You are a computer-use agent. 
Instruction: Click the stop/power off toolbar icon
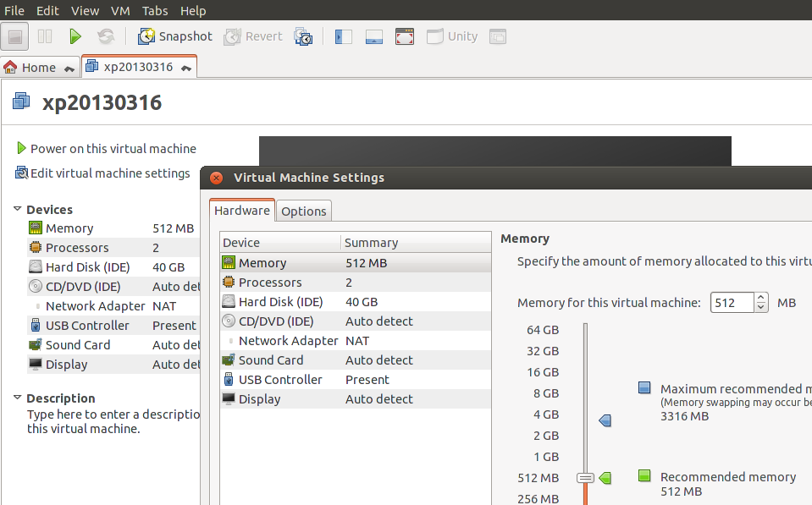[14, 36]
